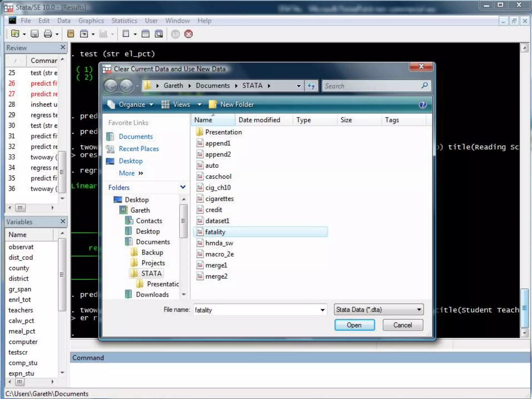Click the dialog's blue help question icon

(422, 104)
